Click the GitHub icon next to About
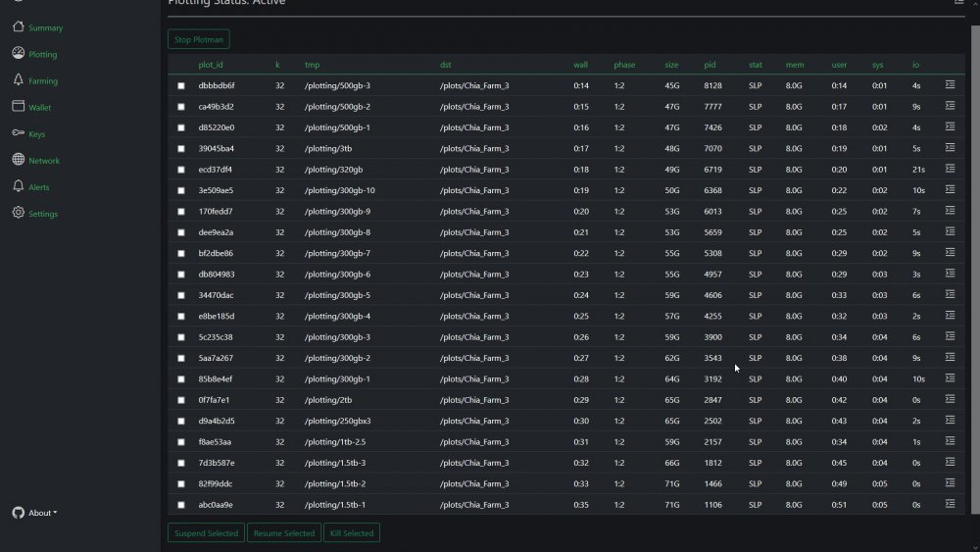This screenshot has height=552, width=980. click(x=18, y=513)
